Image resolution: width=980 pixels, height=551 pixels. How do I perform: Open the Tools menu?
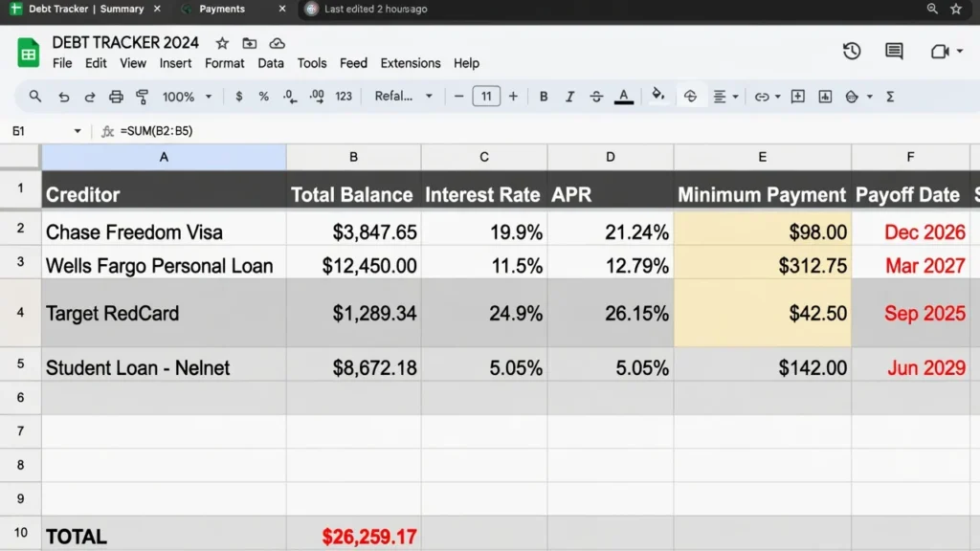point(312,63)
